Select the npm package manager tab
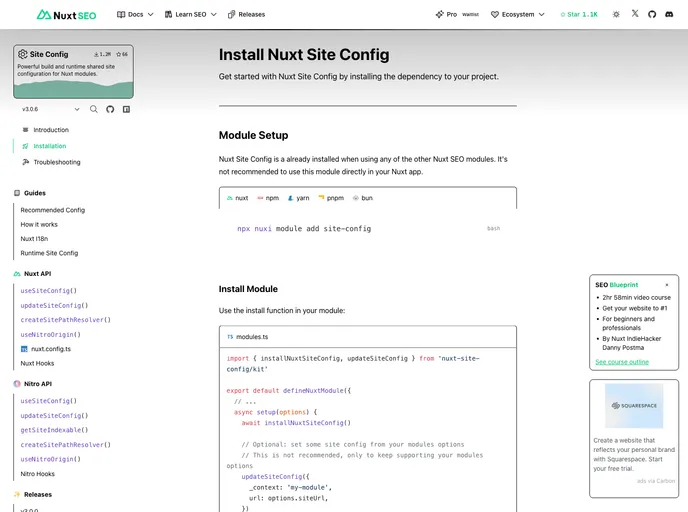688x512 pixels. click(x=268, y=198)
